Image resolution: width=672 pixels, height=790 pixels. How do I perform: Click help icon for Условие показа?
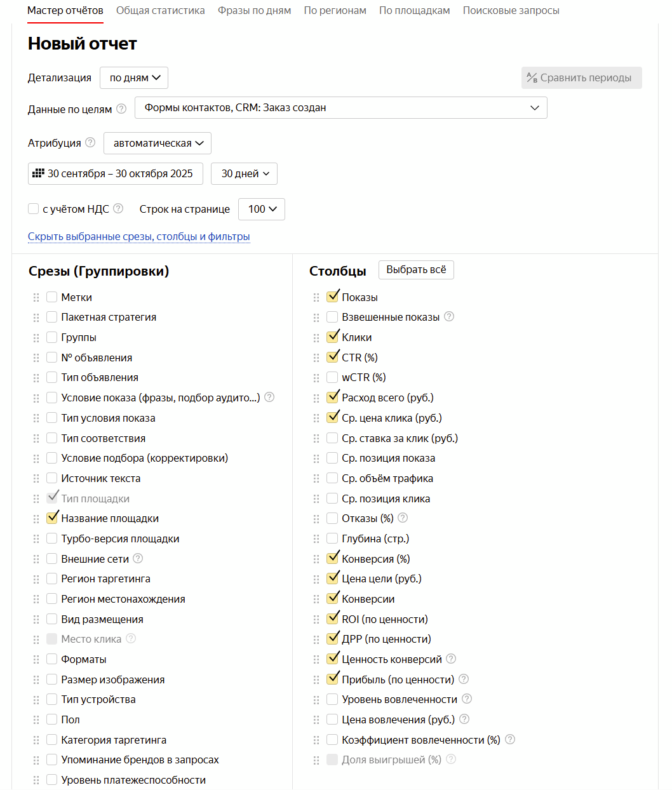(x=269, y=397)
